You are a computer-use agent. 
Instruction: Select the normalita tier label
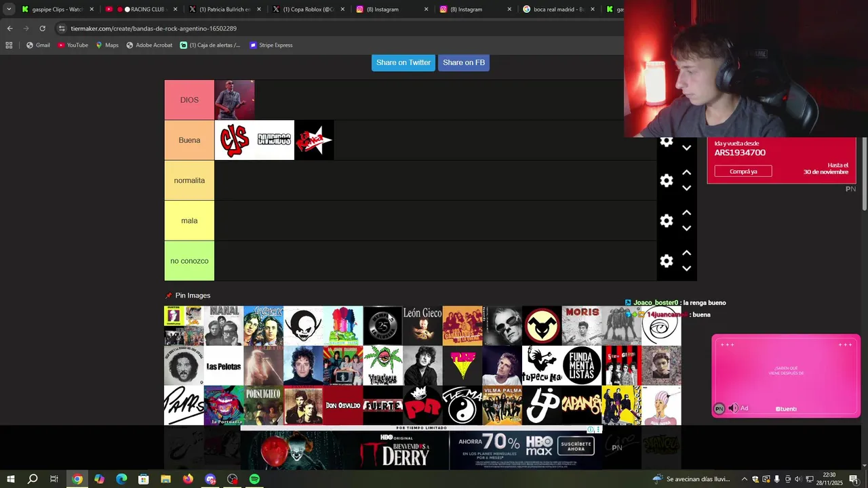(189, 180)
